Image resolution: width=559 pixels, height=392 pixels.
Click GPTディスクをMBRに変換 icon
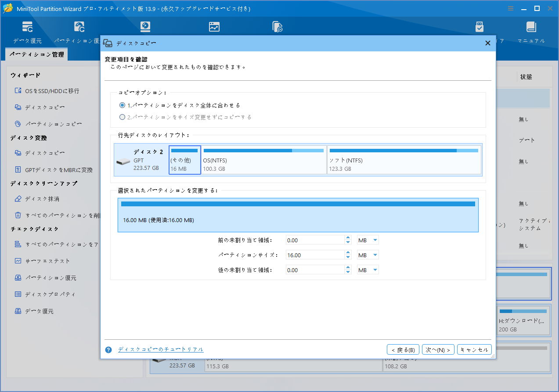pyautogui.click(x=18, y=169)
